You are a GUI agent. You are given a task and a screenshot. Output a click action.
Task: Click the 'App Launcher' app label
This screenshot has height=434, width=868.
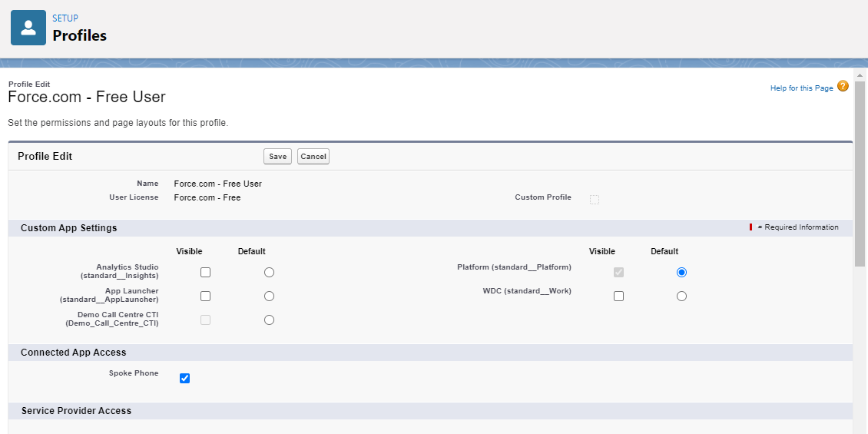tap(109, 295)
